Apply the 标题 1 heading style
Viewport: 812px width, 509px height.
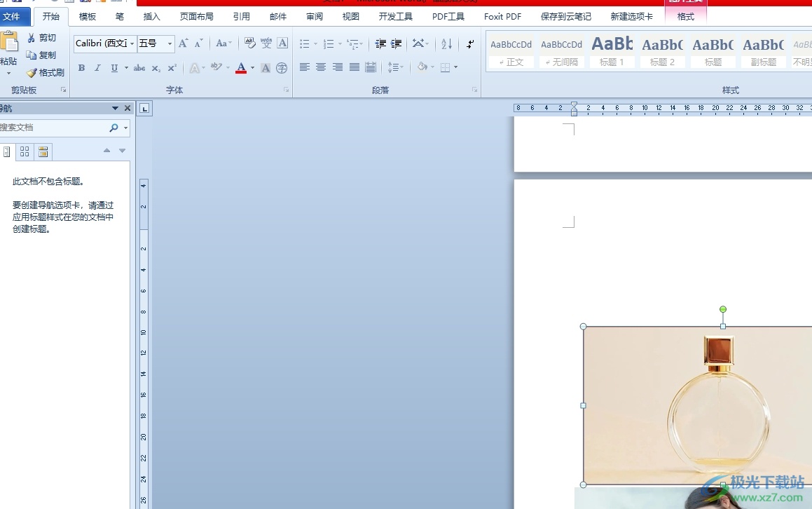[x=612, y=53]
